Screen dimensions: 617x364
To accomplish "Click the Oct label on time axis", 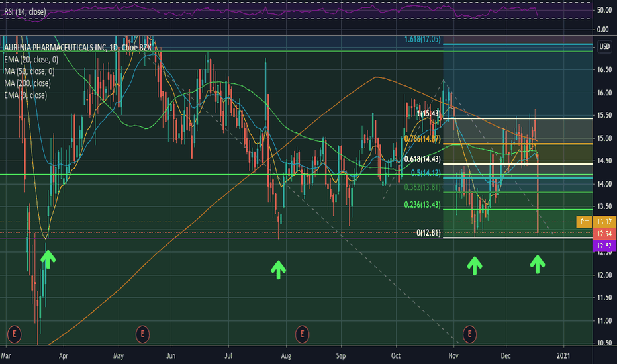I will point(396,356).
